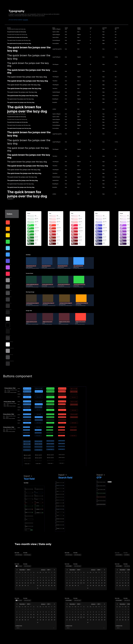This screenshot has width=133, height=644.
Task: Open 2020 dropdown in empty-date calendar without Lookback
Action: 29,570
